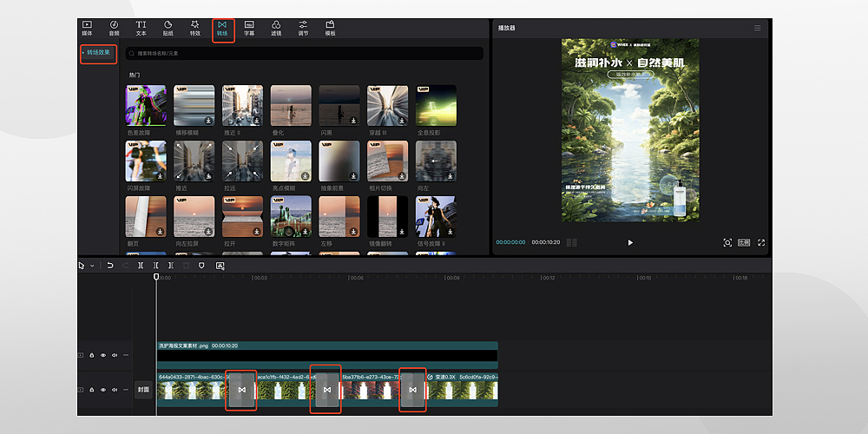Download the 抽象前景 transition
Viewport: 868px width, 434px height.
click(354, 175)
